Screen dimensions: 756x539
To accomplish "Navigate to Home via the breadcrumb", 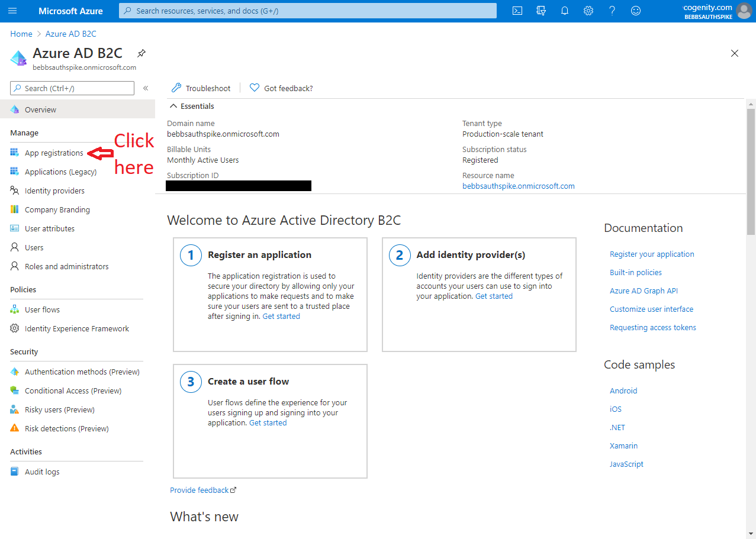I will 21,34.
